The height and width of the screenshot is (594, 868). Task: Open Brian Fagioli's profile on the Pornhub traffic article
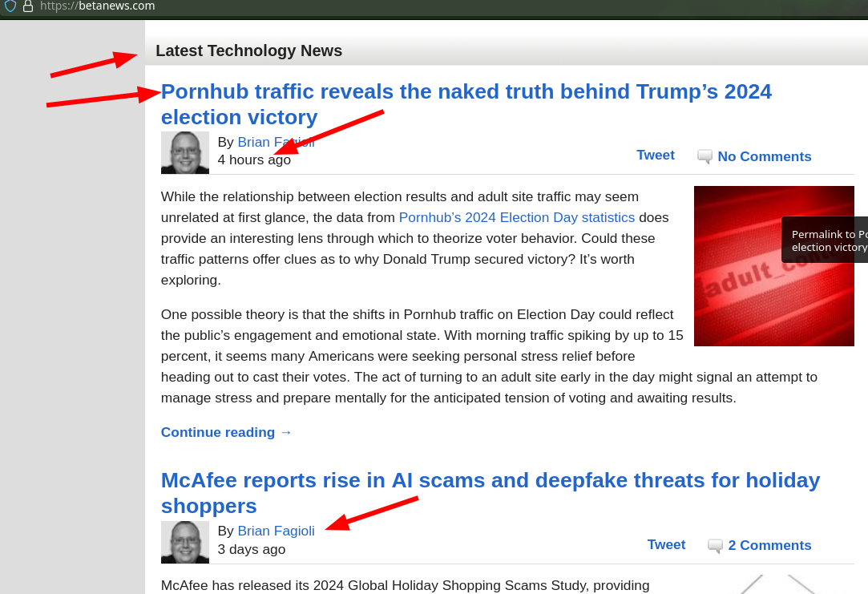(276, 142)
